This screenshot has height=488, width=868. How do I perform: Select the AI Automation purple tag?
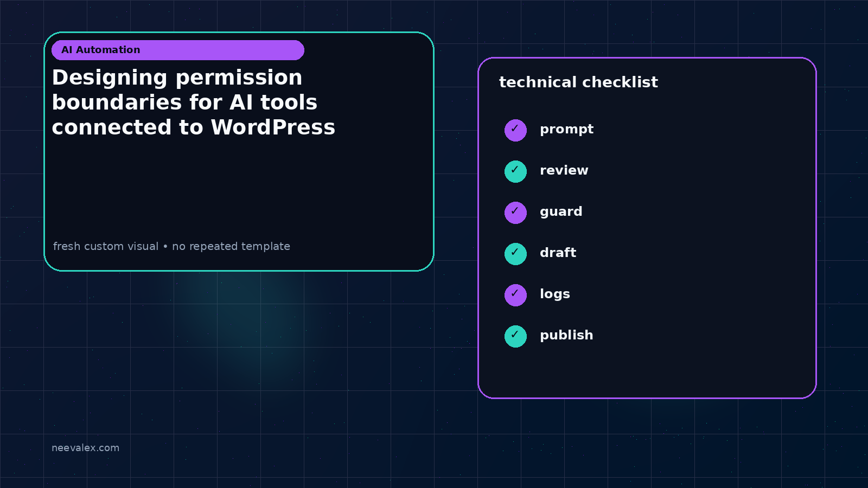pyautogui.click(x=178, y=50)
